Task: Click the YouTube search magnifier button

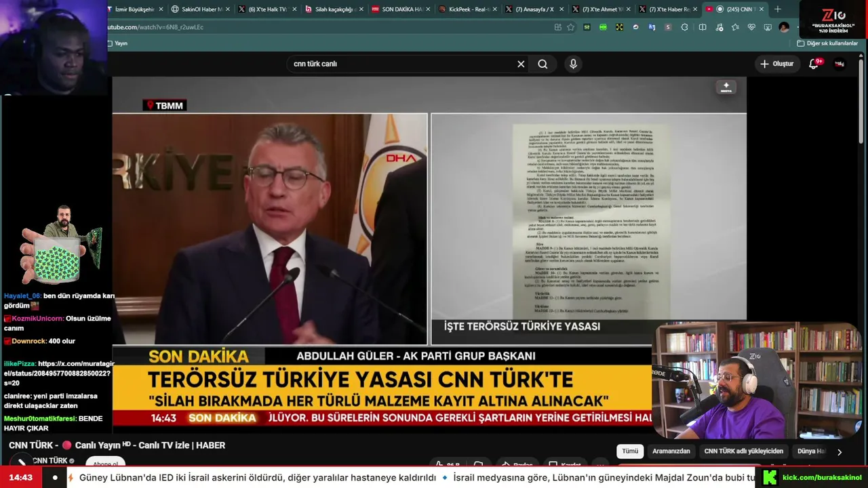Action: [x=542, y=64]
